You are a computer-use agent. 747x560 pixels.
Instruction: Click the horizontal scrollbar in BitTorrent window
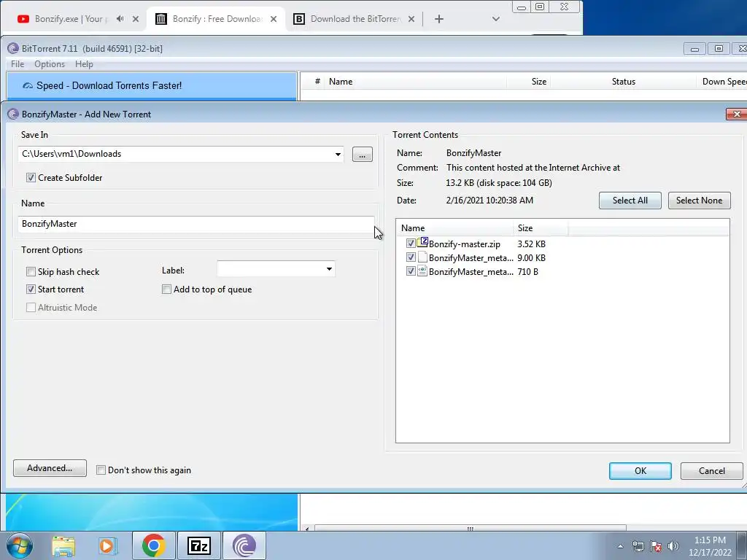[470, 529]
